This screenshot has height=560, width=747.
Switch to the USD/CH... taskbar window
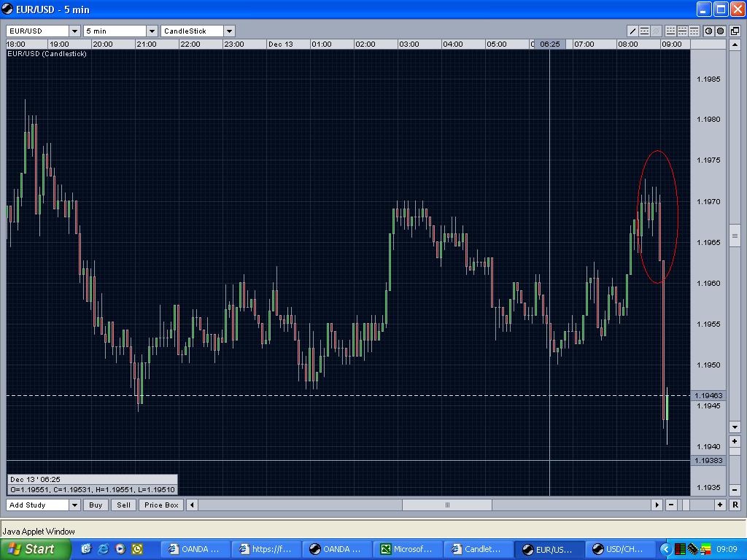pos(619,550)
